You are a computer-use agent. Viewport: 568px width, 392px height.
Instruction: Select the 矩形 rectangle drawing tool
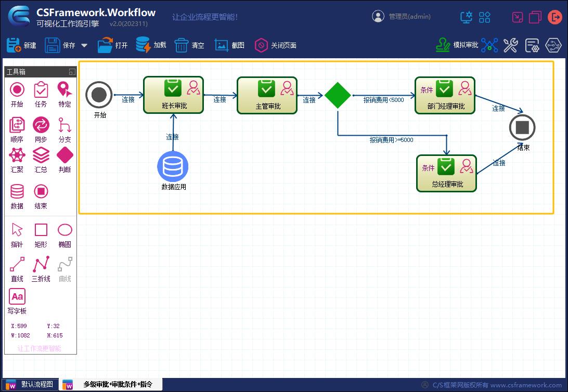click(x=41, y=230)
